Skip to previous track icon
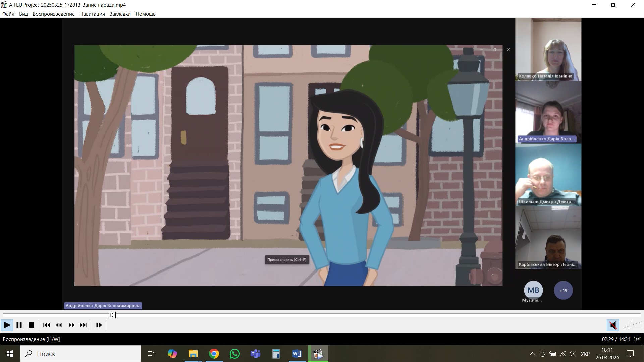 click(46, 325)
